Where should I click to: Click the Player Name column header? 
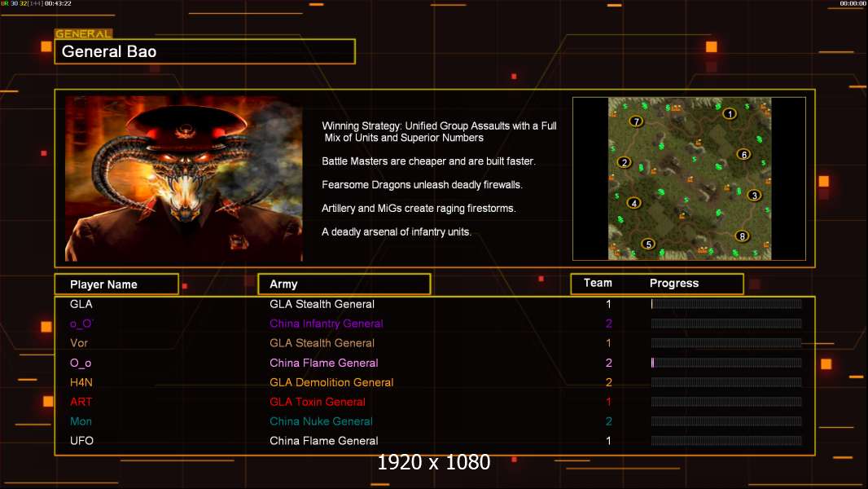pyautogui.click(x=116, y=284)
